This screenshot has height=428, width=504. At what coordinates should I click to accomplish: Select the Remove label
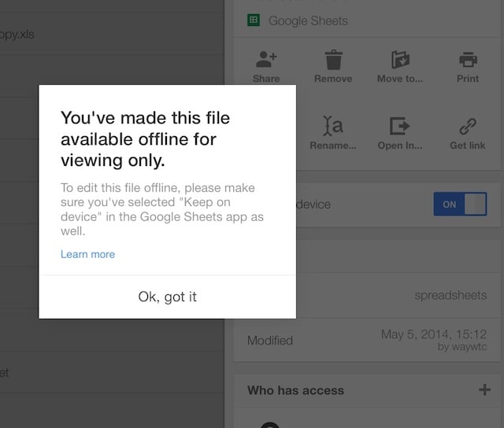tap(333, 79)
